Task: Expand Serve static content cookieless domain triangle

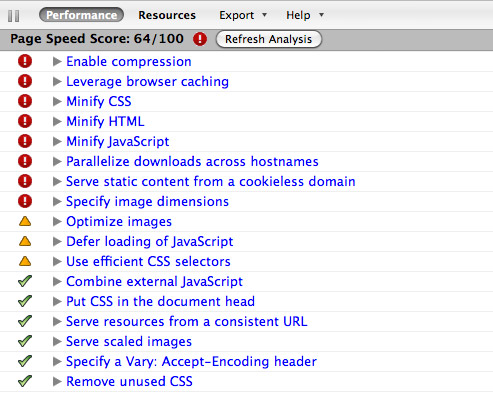Action: click(x=57, y=181)
